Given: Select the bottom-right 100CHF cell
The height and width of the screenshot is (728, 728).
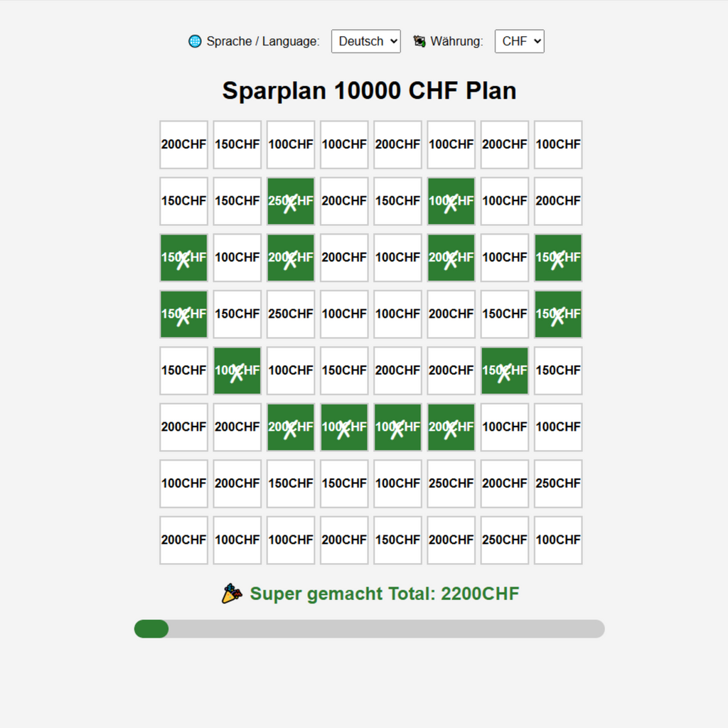Looking at the screenshot, I should [x=558, y=540].
